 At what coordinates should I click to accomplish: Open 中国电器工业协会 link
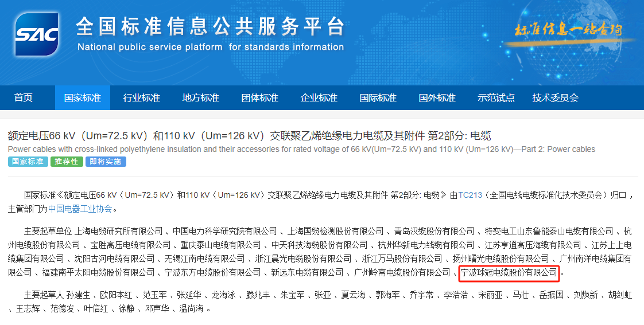point(80,209)
